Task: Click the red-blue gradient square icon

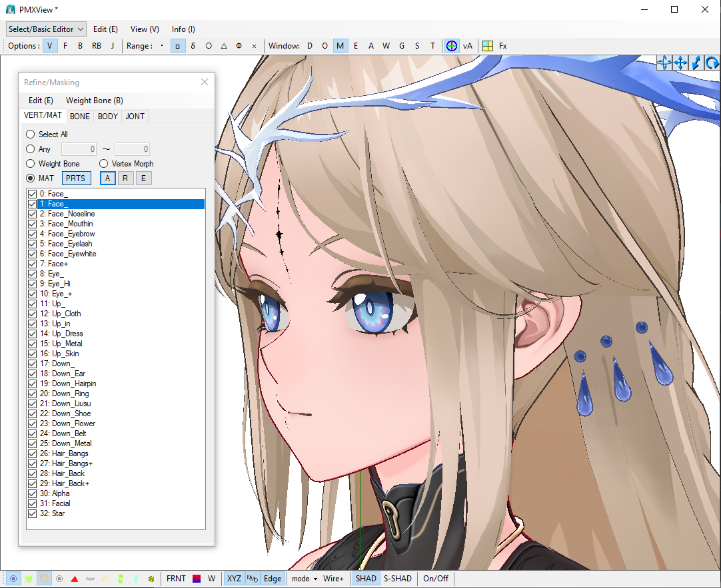Action: pos(197,579)
